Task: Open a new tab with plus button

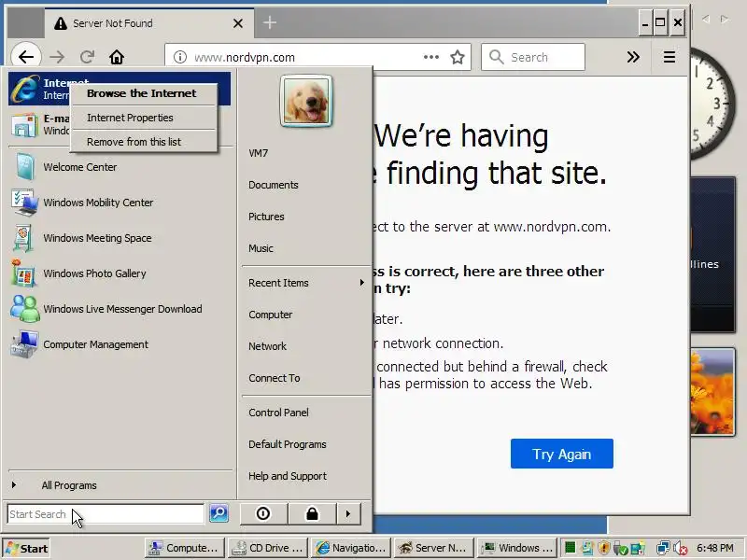Action: pos(270,22)
